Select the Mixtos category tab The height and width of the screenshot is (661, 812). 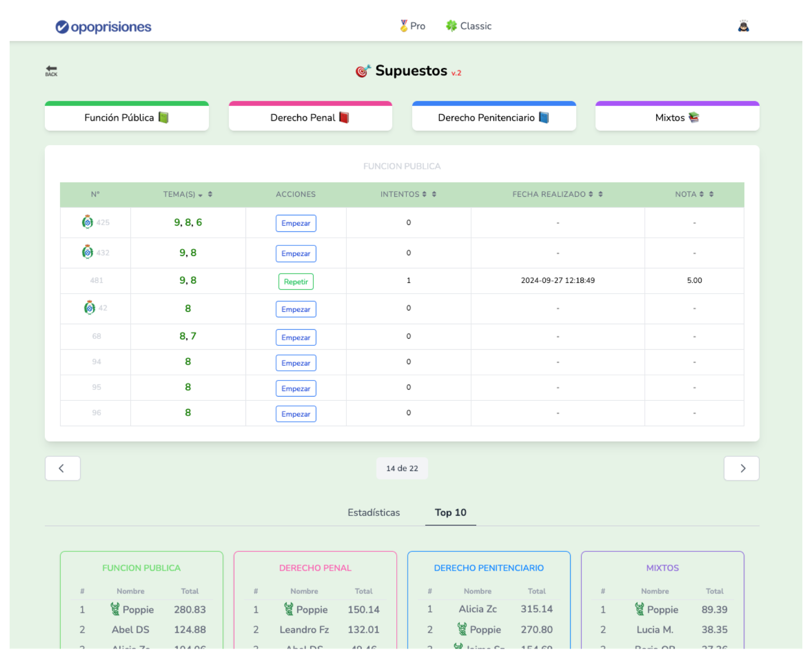pos(677,116)
